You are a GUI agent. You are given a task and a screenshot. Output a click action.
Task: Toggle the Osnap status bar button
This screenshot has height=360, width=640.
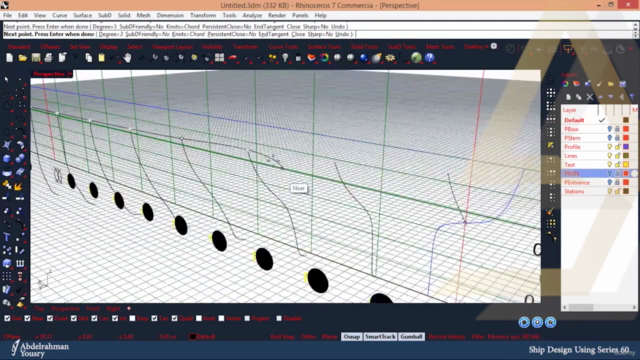[351, 337]
